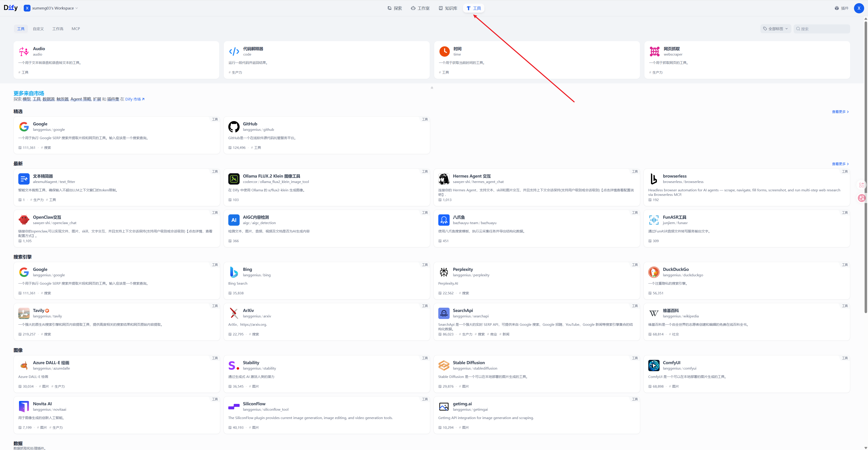Open Ollama FLUX.2 Klein plugin icon
Viewport: 868px width, 450px height.
(x=234, y=179)
